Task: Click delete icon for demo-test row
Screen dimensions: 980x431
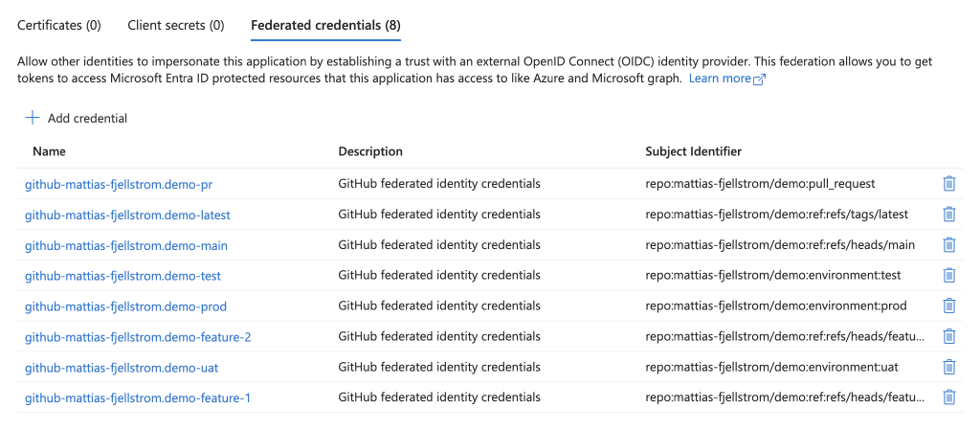Action: pyautogui.click(x=948, y=275)
